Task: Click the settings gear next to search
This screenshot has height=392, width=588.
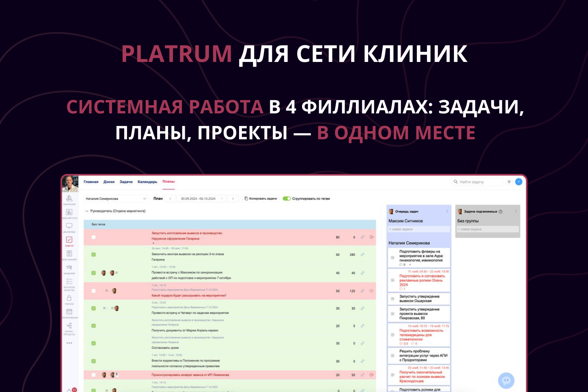Action: tap(509, 182)
